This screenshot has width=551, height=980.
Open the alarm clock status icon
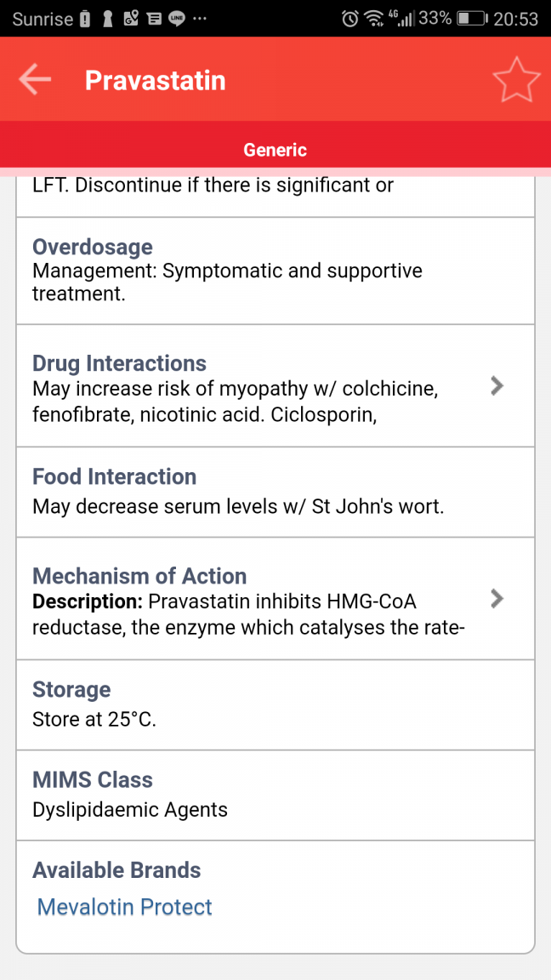tap(350, 19)
